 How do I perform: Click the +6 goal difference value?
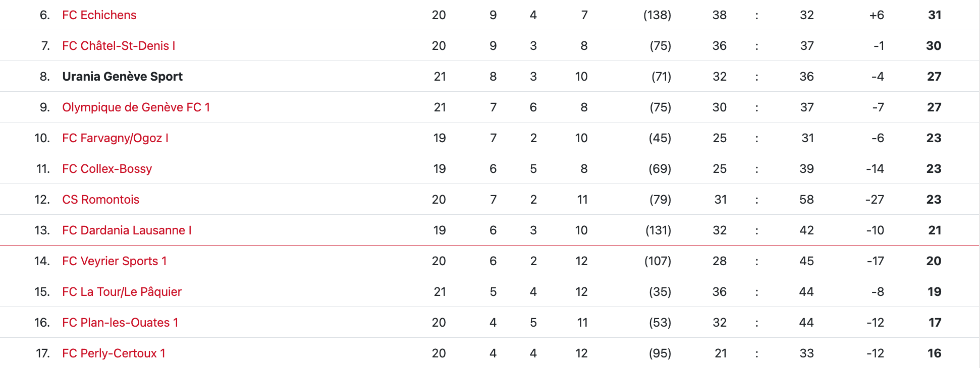[877, 15]
